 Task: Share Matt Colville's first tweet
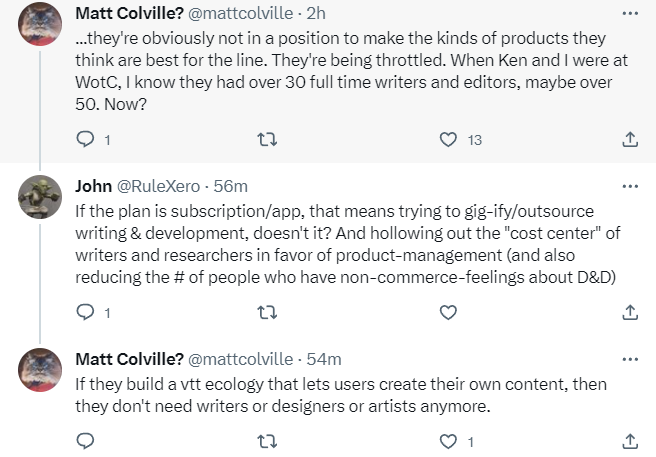point(630,139)
